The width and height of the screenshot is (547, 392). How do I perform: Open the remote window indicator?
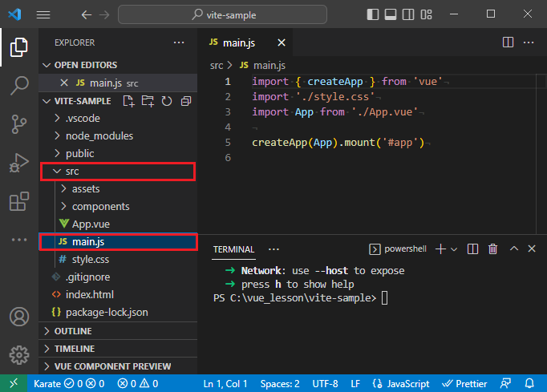coord(14,384)
